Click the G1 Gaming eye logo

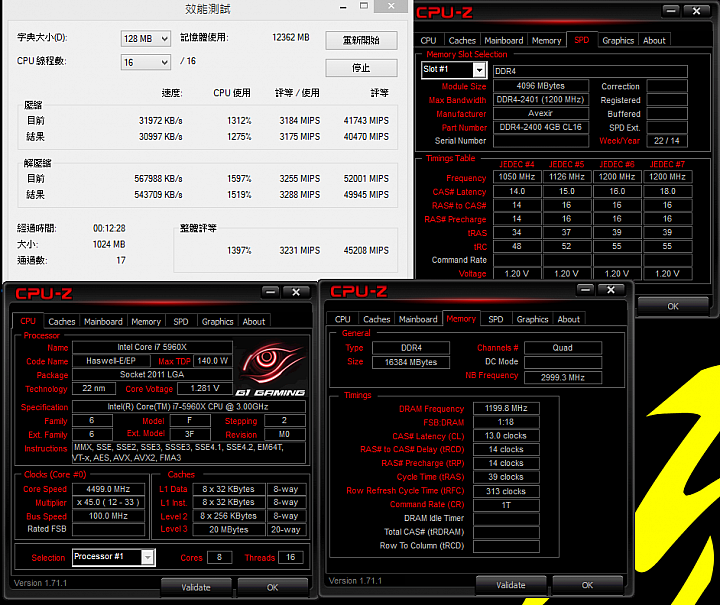coord(270,367)
